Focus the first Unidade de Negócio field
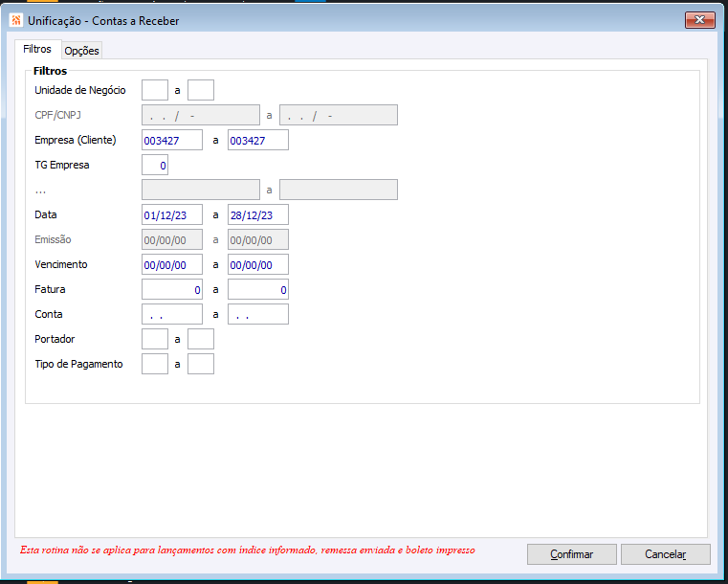The image size is (728, 584). pos(155,90)
